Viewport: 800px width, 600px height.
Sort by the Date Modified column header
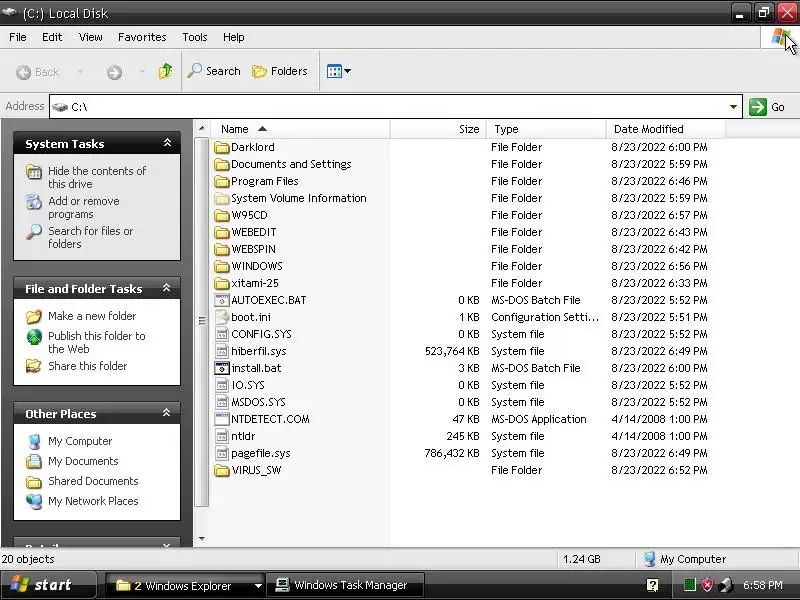point(665,129)
